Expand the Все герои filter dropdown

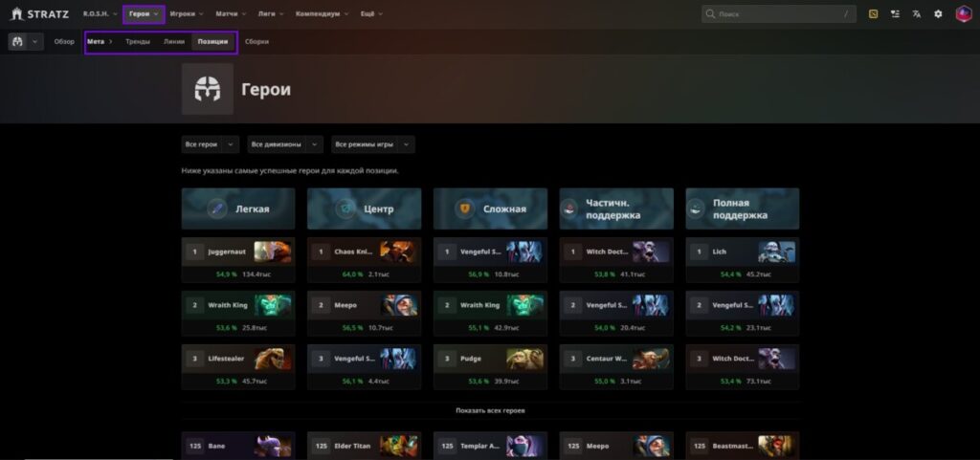pyautogui.click(x=210, y=144)
